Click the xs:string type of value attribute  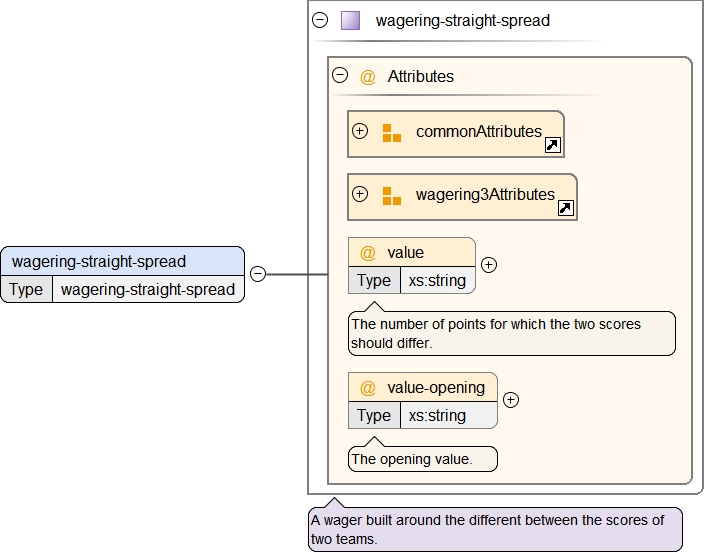[437, 281]
